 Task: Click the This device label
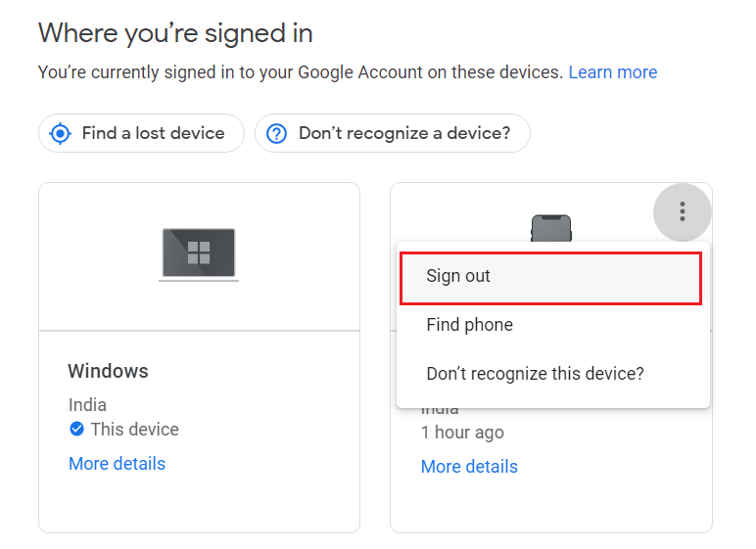click(135, 429)
